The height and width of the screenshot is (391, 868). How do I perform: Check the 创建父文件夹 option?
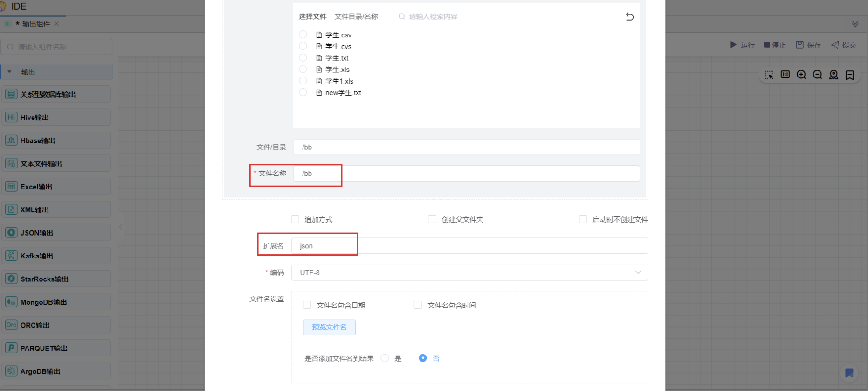pos(432,219)
